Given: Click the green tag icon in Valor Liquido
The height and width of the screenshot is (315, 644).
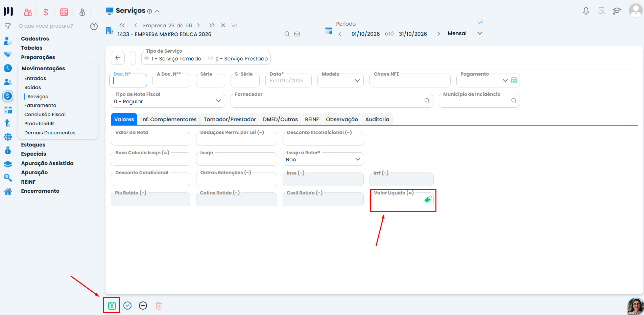Looking at the screenshot, I should click(x=428, y=199).
